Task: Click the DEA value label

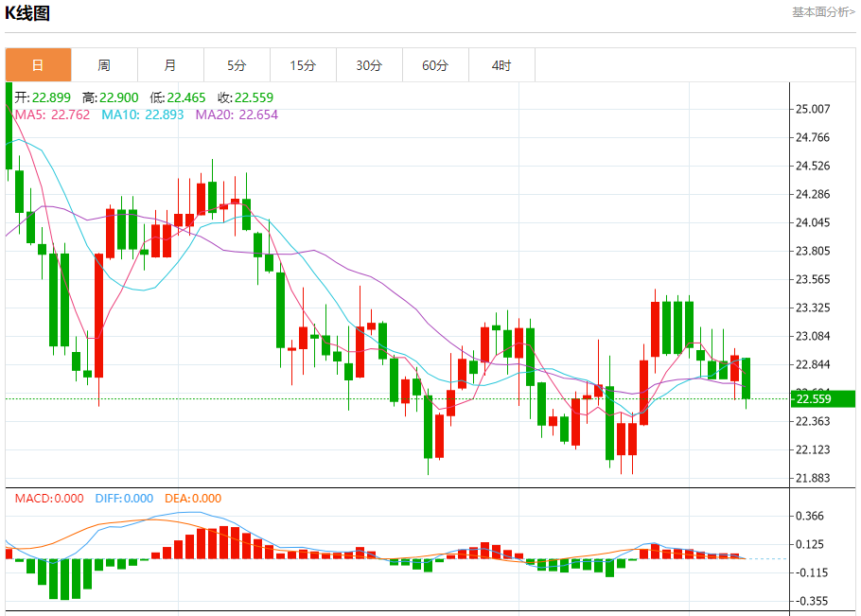Action: [x=193, y=499]
